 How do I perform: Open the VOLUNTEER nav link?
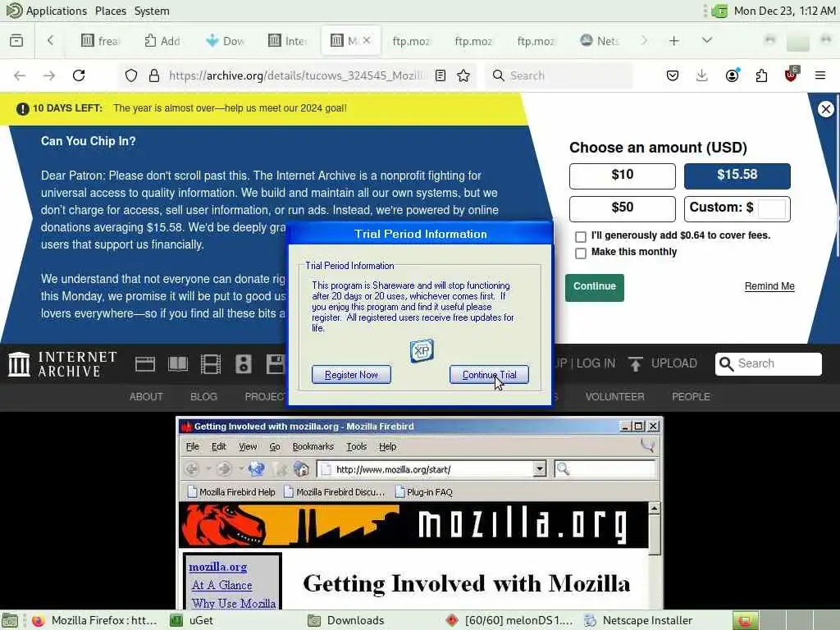[615, 397]
